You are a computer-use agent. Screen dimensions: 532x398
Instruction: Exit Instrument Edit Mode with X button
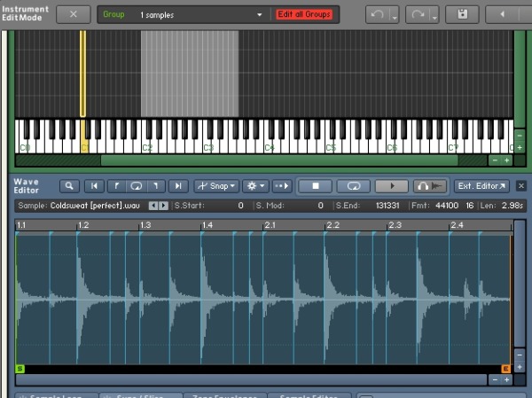[74, 14]
